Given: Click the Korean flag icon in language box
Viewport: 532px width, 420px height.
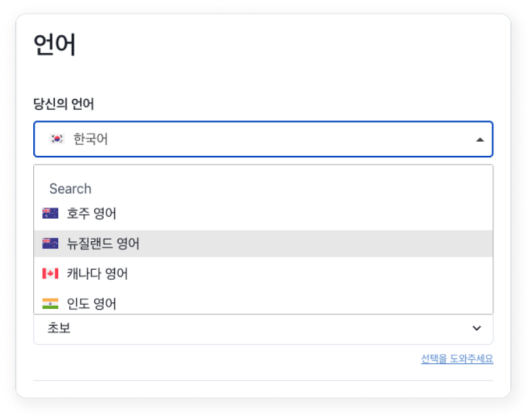Looking at the screenshot, I should (58, 139).
